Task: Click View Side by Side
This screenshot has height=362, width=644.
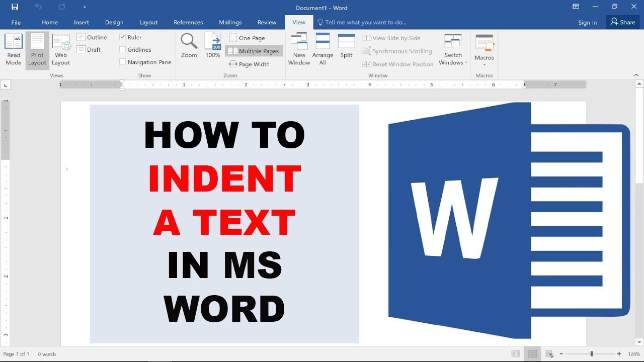Action: click(x=391, y=38)
